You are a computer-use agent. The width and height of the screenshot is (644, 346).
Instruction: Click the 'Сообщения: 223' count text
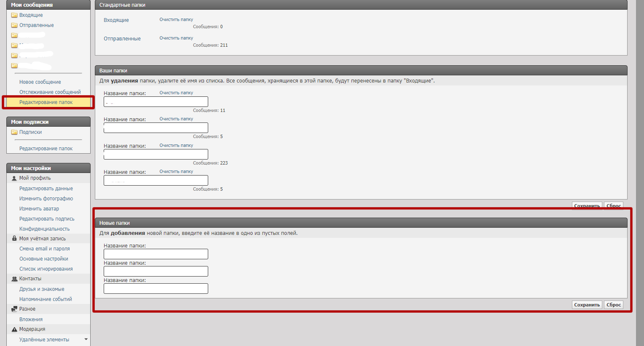pos(210,163)
